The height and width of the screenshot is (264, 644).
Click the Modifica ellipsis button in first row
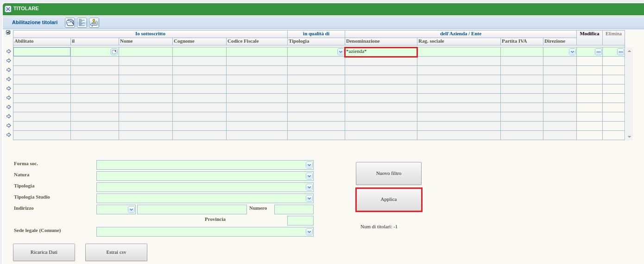click(598, 52)
